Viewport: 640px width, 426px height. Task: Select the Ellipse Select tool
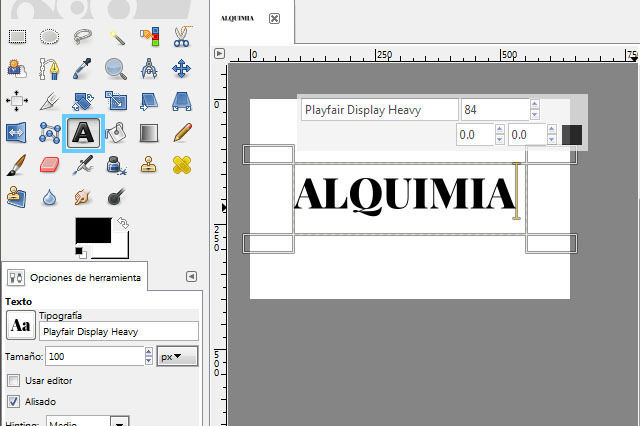(x=50, y=37)
